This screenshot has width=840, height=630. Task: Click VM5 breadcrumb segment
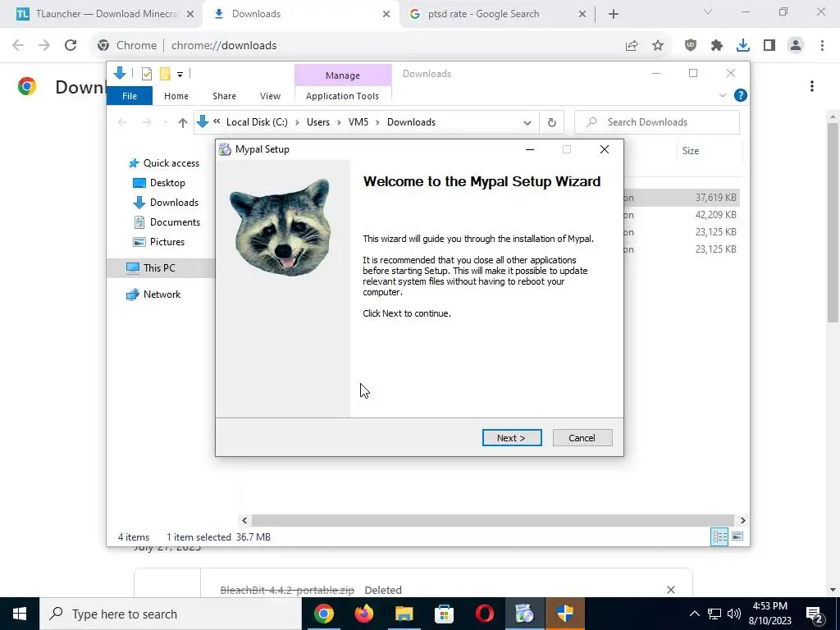point(358,122)
